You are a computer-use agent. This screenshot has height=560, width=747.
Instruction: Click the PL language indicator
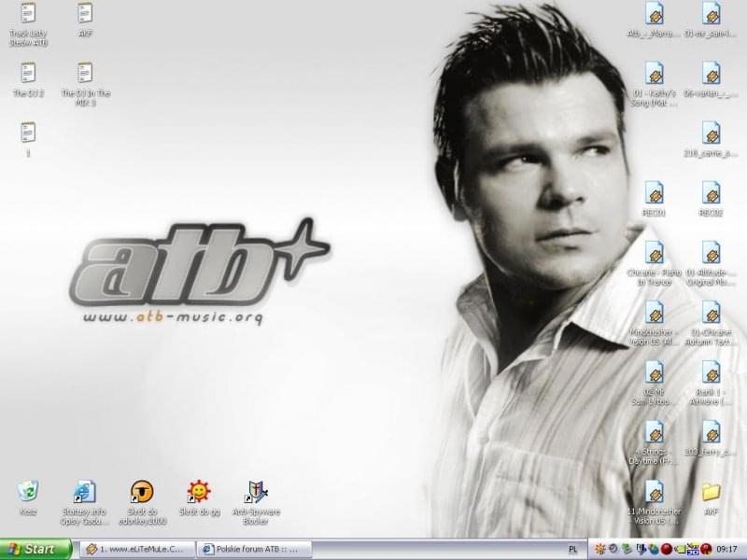click(573, 550)
